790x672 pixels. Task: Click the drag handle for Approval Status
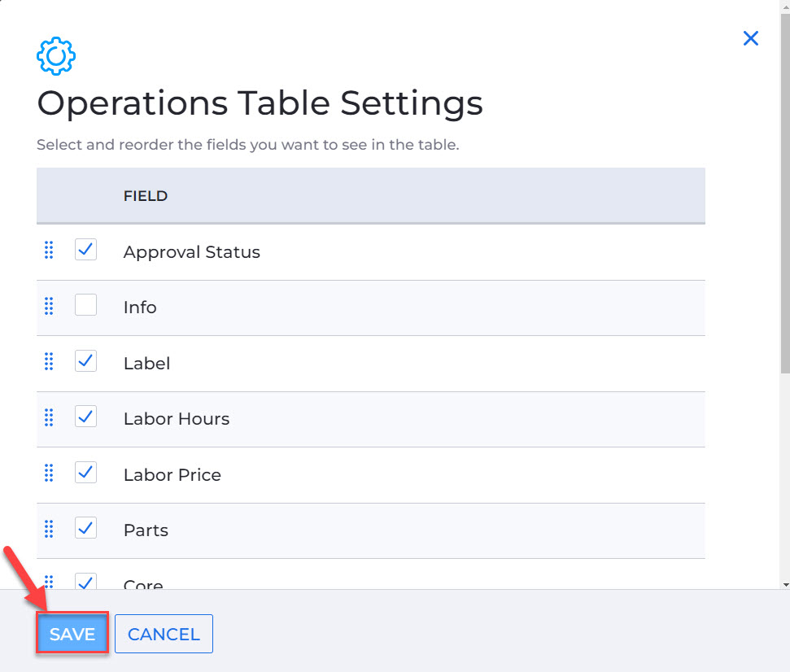(x=49, y=250)
